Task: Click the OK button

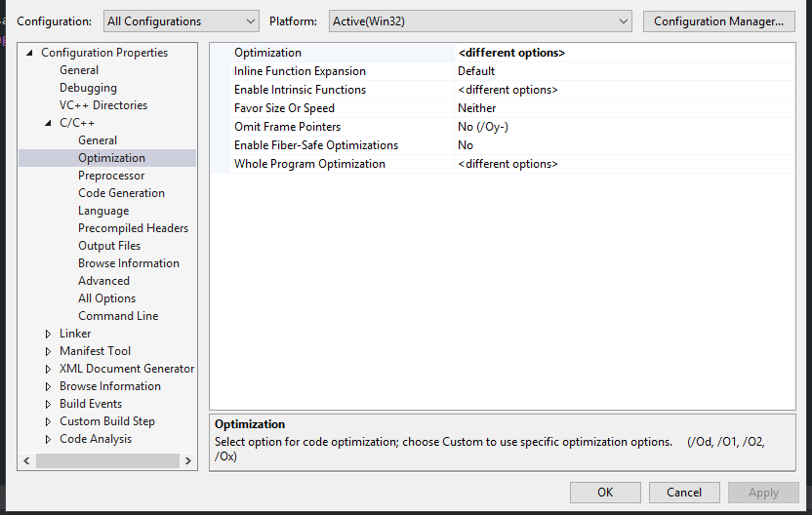Action: (x=605, y=493)
